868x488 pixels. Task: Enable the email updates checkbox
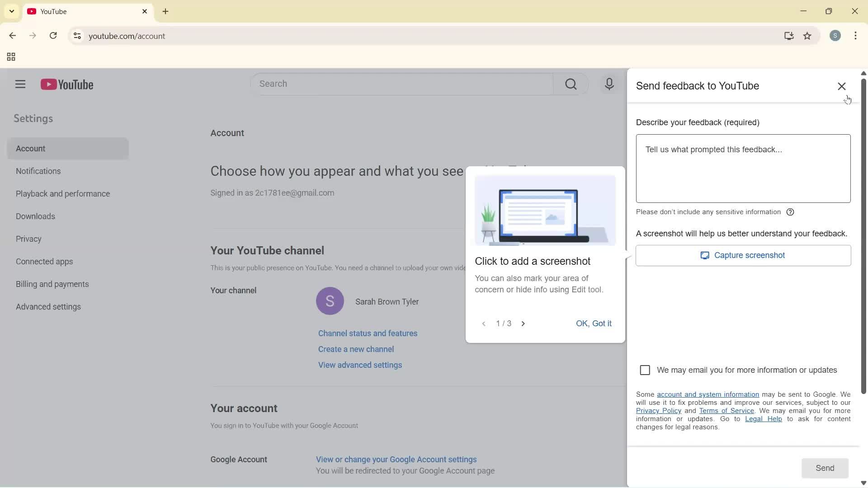point(645,370)
